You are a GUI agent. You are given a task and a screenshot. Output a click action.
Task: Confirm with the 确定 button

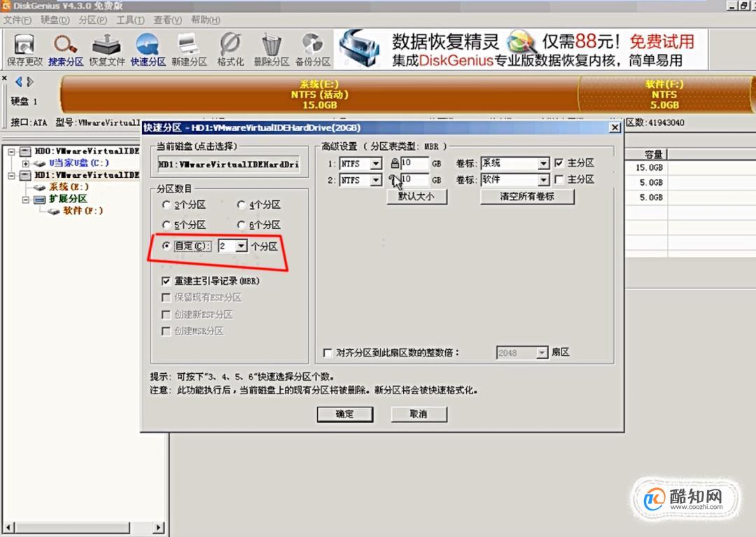click(x=344, y=414)
